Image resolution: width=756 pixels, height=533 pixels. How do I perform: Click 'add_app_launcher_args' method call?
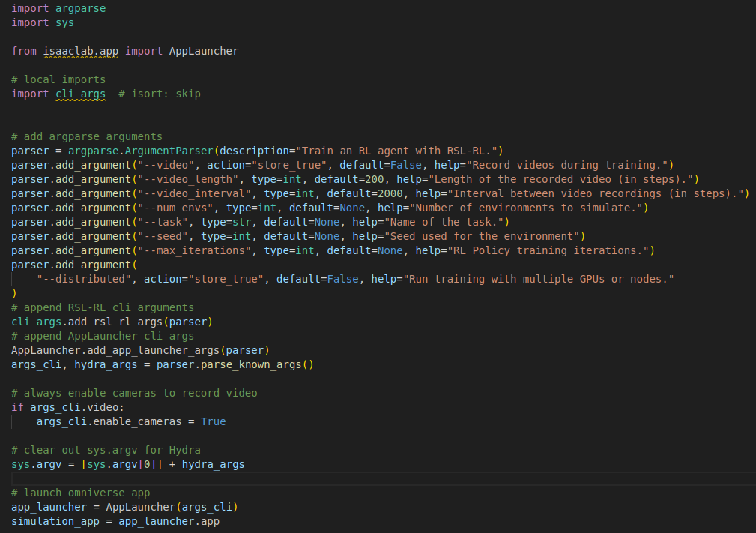(154, 349)
